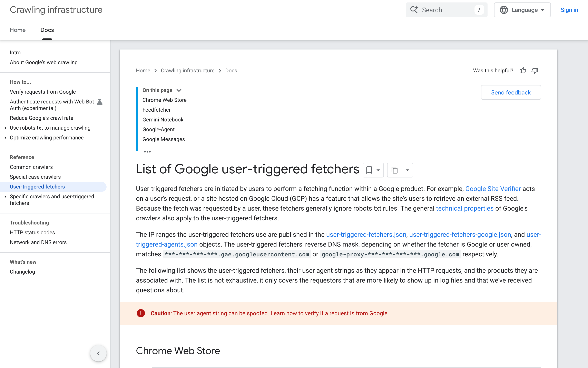
Task: Jump to Feedfetcher section
Action: [156, 110]
